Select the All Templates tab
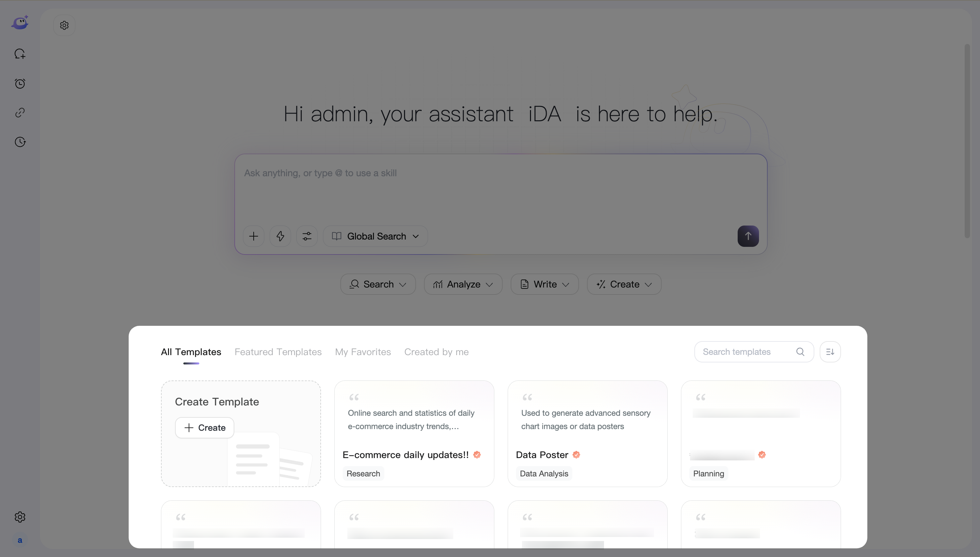The width and height of the screenshot is (980, 557). point(191,352)
